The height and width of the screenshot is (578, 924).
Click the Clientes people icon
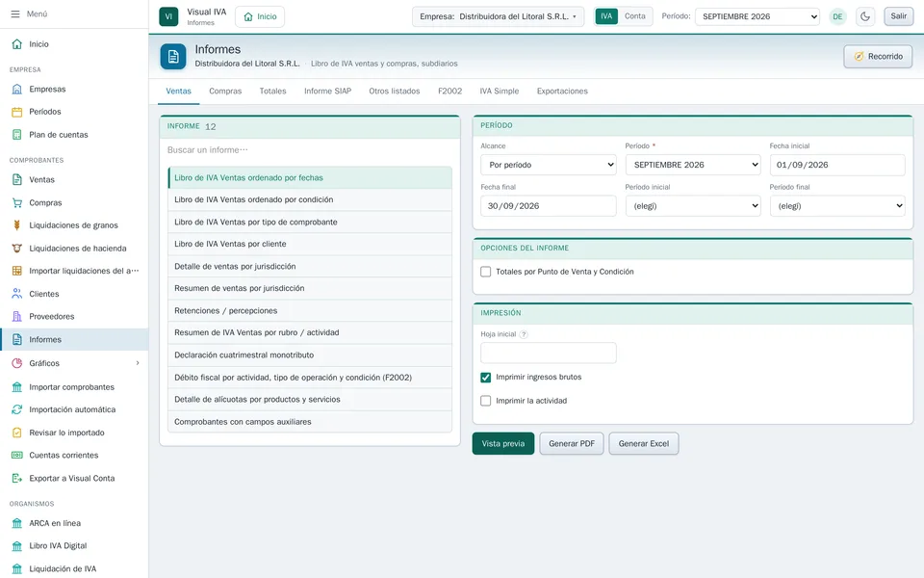17,294
